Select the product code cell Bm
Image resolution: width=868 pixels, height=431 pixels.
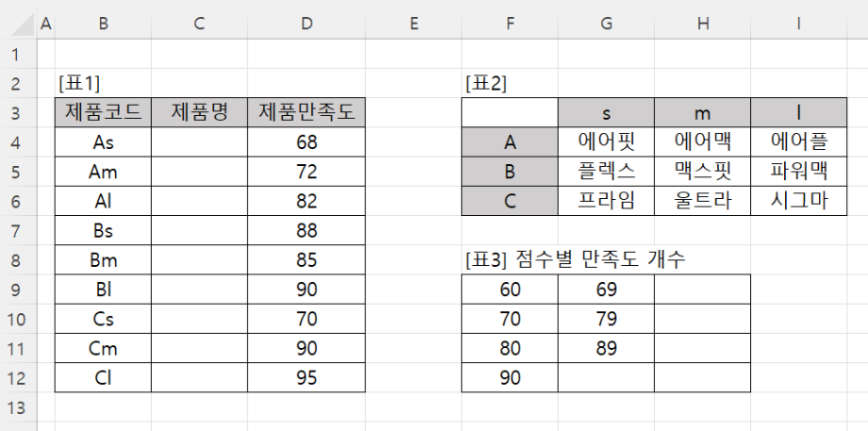pyautogui.click(x=103, y=260)
